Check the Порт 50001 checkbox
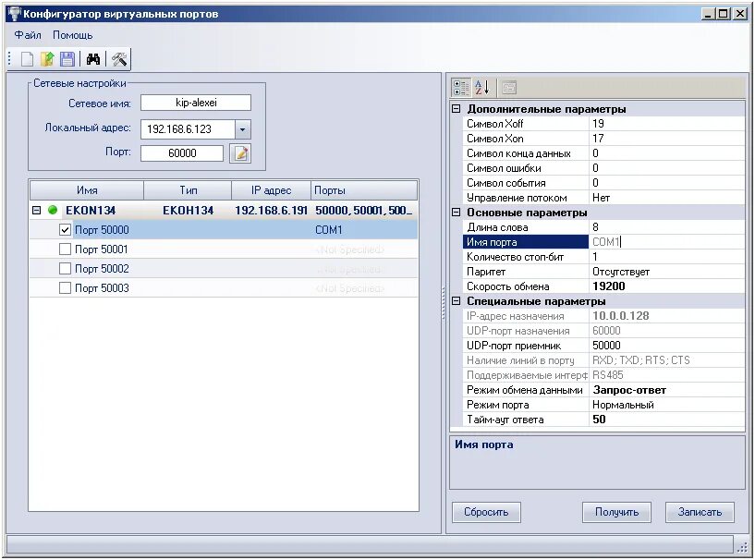 [65, 250]
